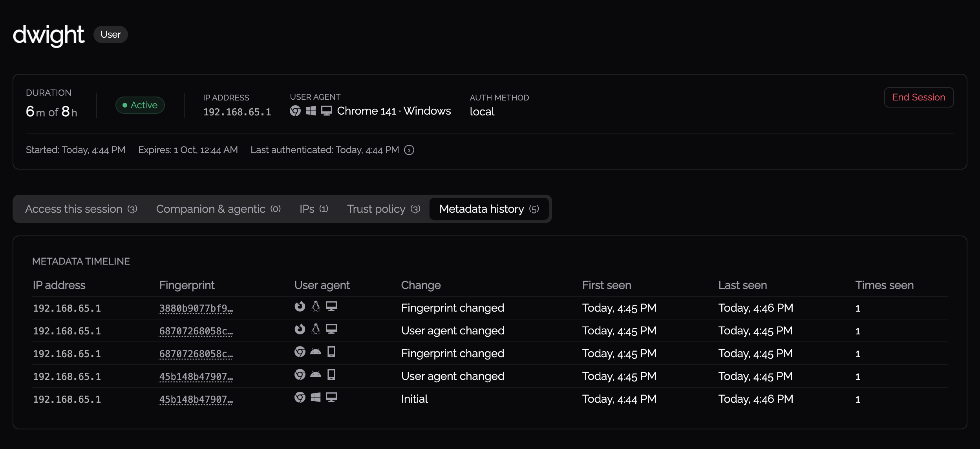The image size is (980, 449).
Task: Click the 'local' auth method value
Action: [x=482, y=112]
